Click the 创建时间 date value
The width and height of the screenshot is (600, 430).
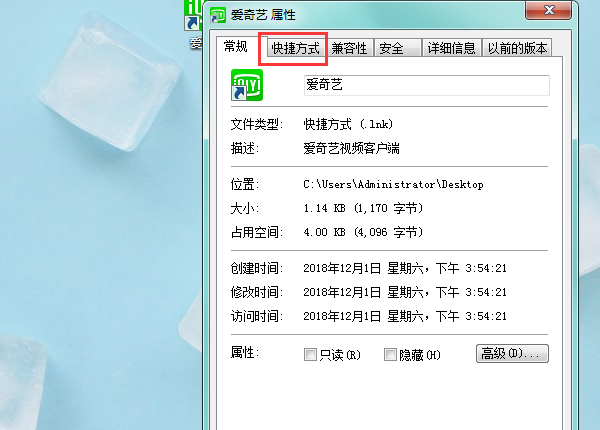pos(405,268)
